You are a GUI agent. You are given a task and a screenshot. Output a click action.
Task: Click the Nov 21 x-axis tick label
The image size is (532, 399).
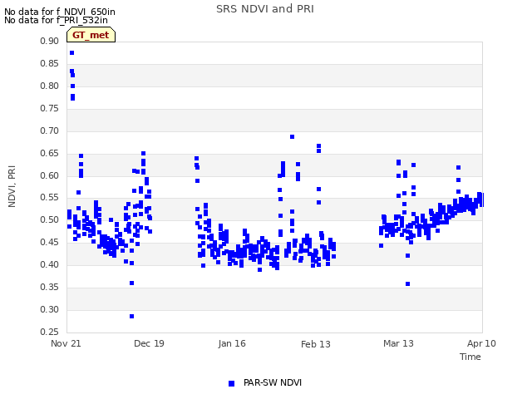66,343
